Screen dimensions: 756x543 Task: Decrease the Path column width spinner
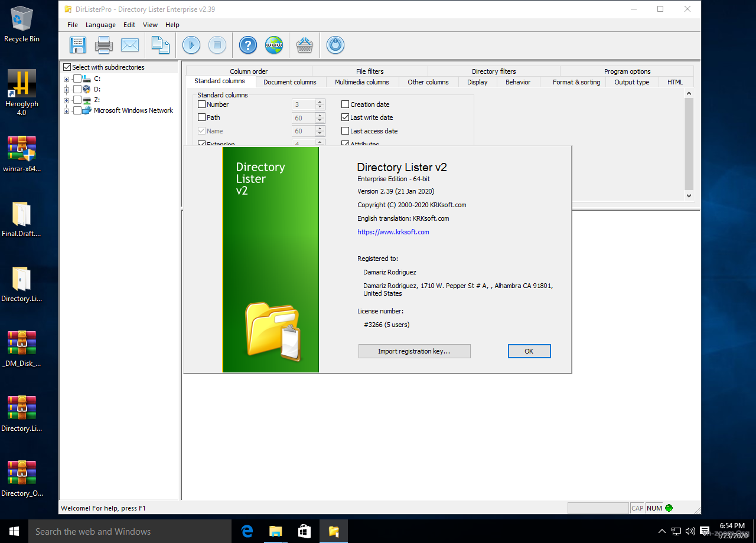pos(320,120)
